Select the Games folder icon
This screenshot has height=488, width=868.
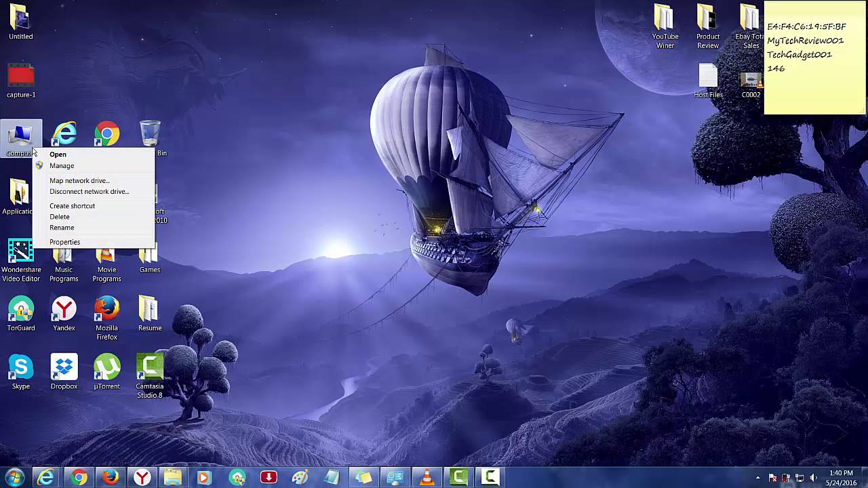click(150, 260)
